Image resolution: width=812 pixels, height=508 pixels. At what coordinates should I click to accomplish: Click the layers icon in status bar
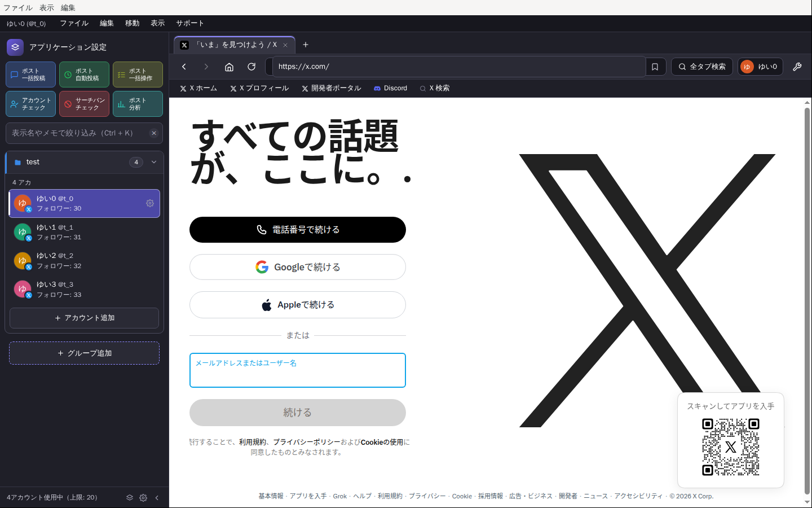[130, 497]
